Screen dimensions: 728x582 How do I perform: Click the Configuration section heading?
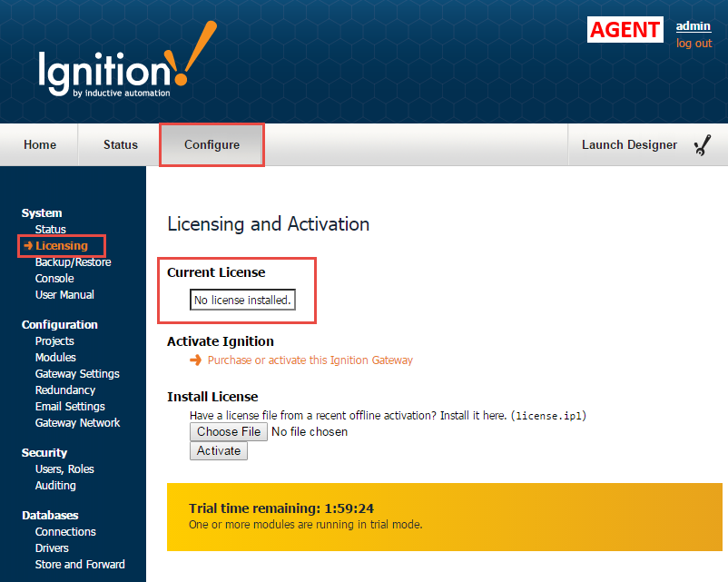60,325
